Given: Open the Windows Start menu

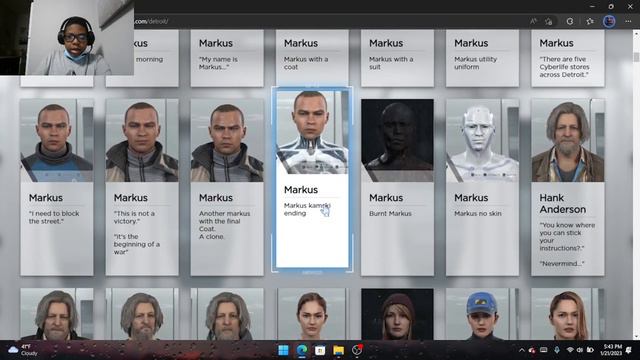Looking at the screenshot, I should [x=283, y=350].
